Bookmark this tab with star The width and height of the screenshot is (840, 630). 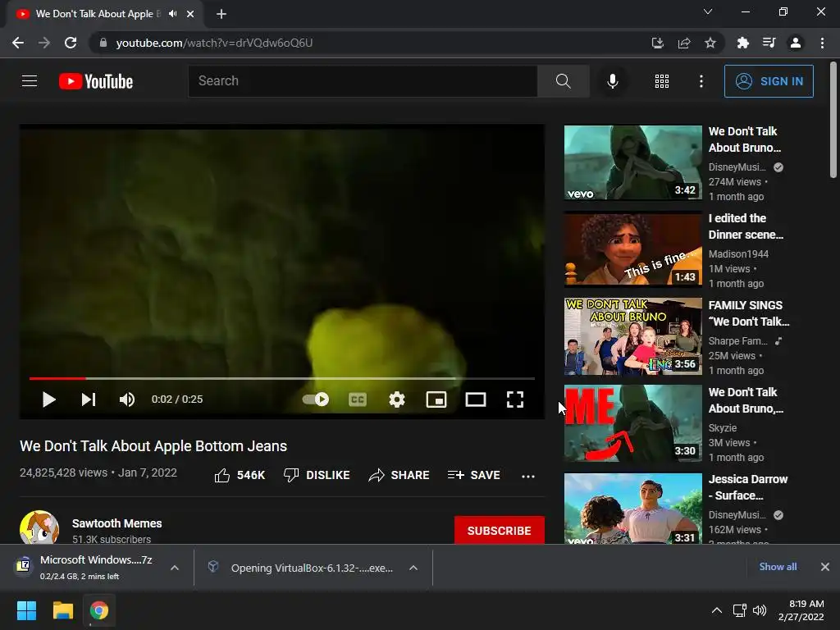[x=710, y=43]
